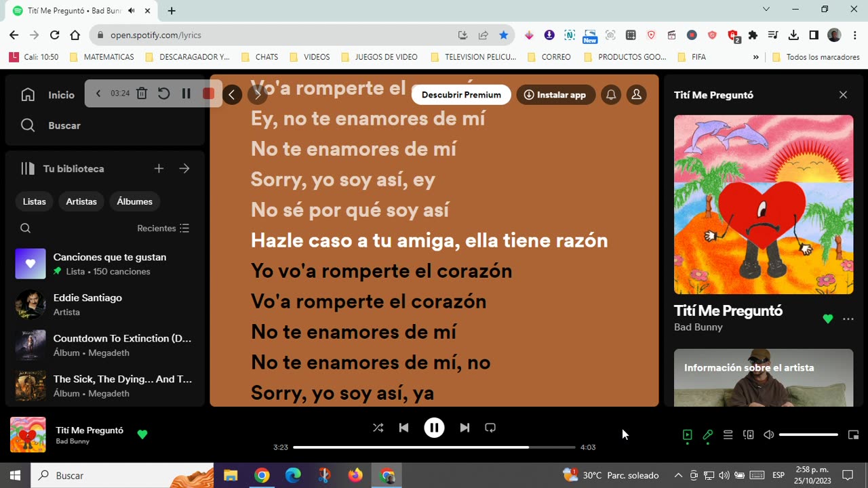Go to Spotify Inicio home icon
868x488 pixels.
point(28,95)
